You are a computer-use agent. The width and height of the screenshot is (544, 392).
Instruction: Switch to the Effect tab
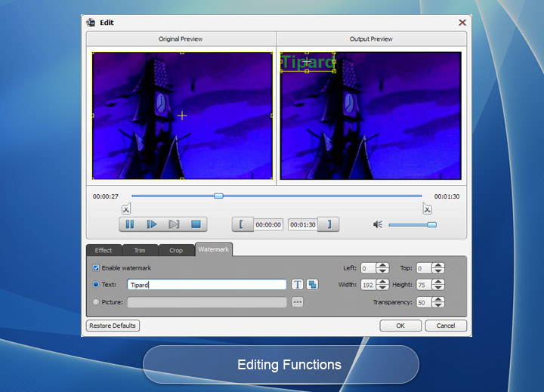[x=104, y=250]
